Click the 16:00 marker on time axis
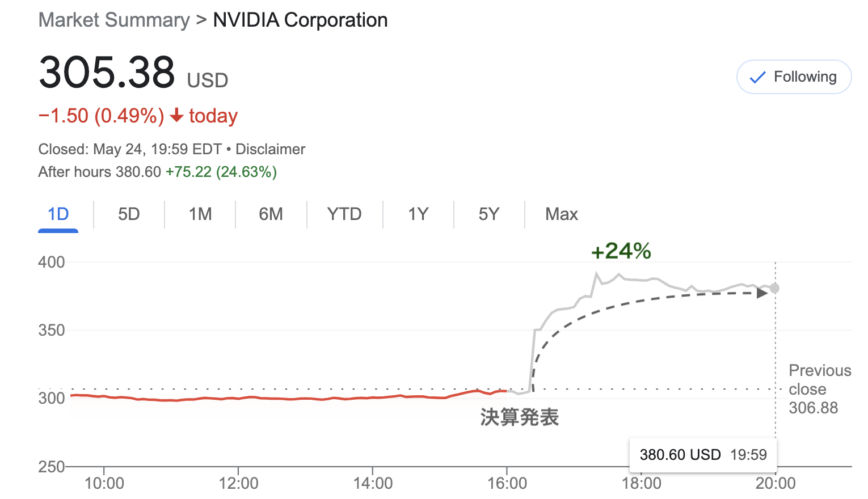The image size is (868, 499). coord(507,483)
